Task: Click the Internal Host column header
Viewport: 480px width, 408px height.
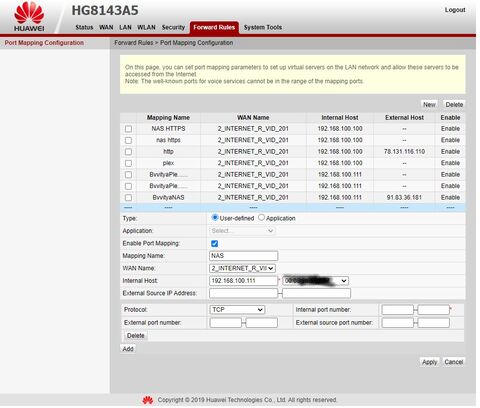Action: coord(340,118)
